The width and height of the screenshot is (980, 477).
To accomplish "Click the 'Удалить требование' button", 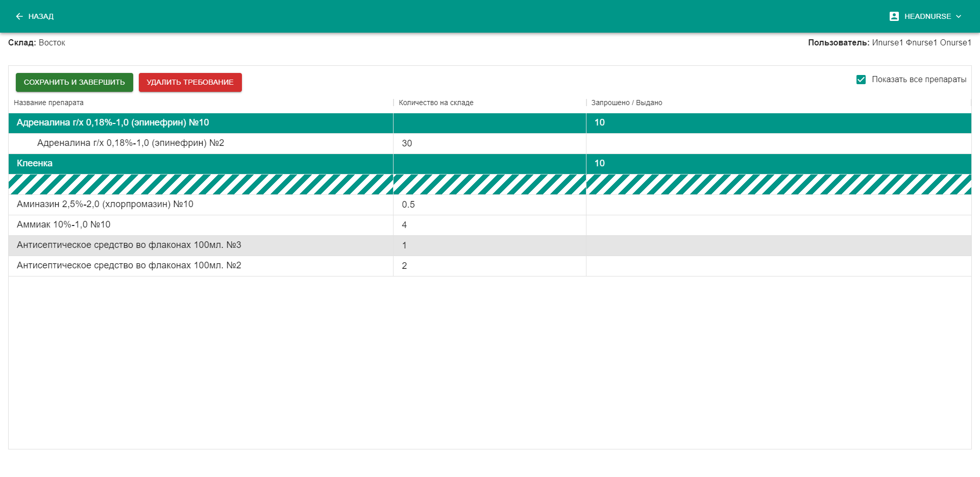I will tap(190, 82).
